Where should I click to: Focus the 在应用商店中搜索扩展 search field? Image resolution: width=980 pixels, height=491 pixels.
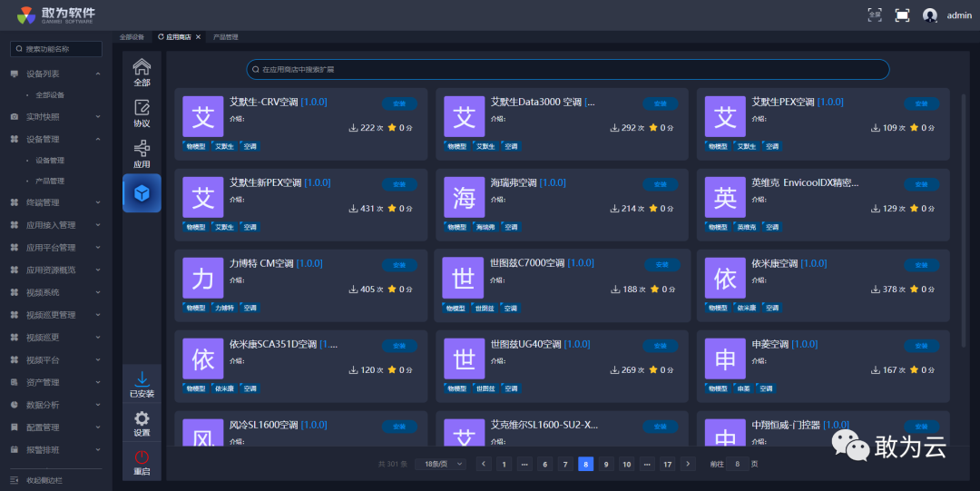pos(567,69)
